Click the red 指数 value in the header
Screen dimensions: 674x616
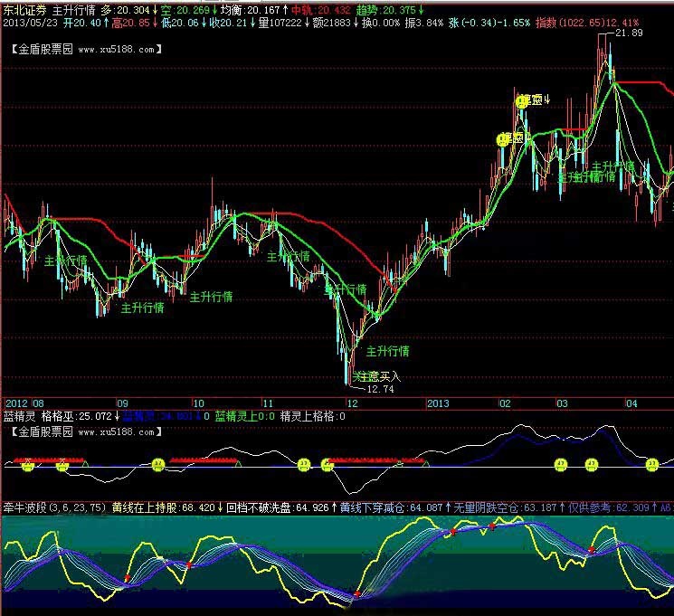click(600, 22)
